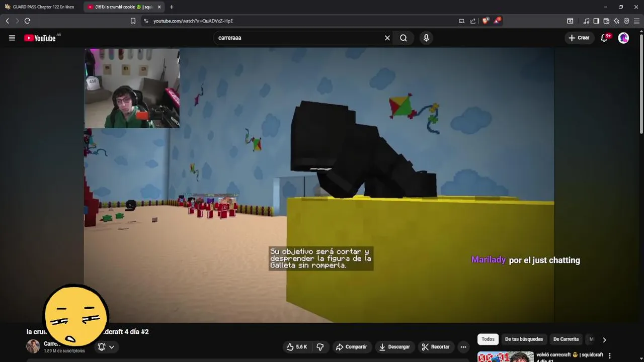
Task: Show next filter chips with the arrow
Action: coord(604,340)
